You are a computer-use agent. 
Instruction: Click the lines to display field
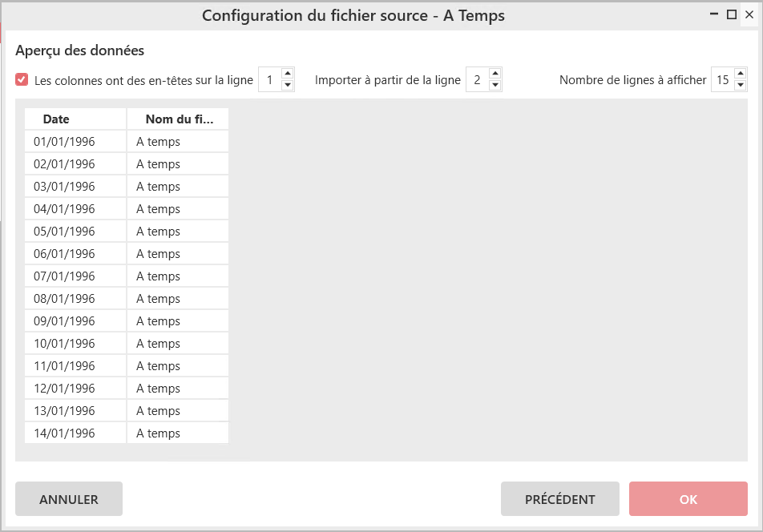(x=722, y=80)
